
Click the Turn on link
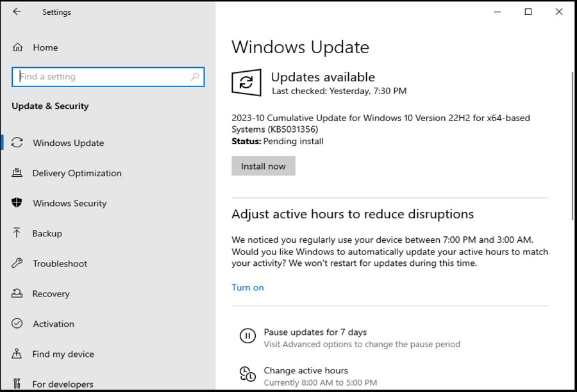(247, 287)
